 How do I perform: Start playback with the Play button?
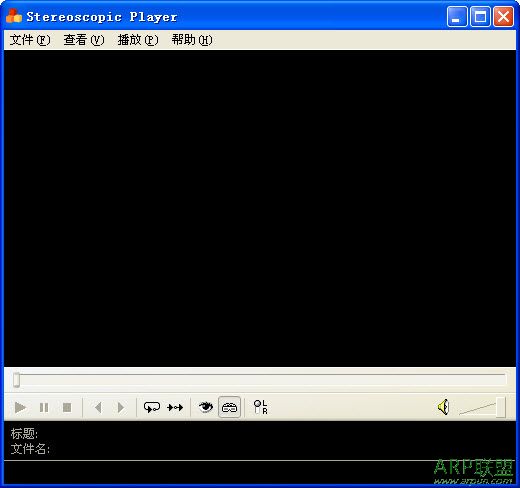(x=20, y=407)
